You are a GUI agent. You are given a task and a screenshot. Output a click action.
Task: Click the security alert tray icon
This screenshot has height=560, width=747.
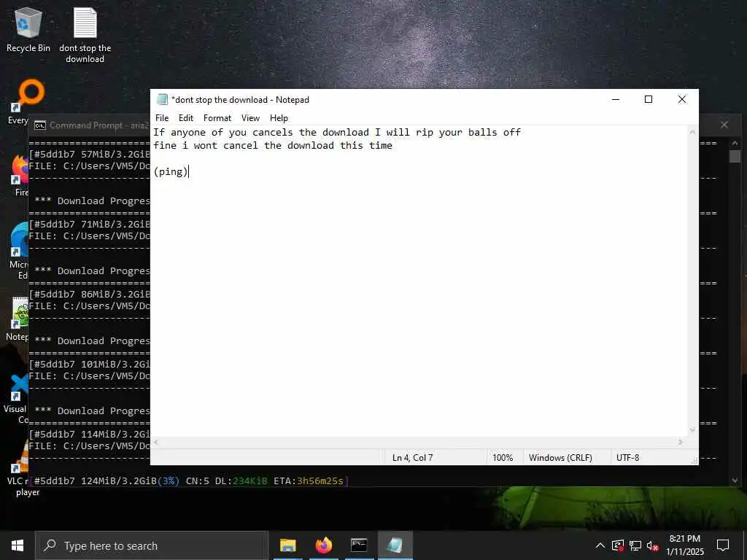pos(618,545)
